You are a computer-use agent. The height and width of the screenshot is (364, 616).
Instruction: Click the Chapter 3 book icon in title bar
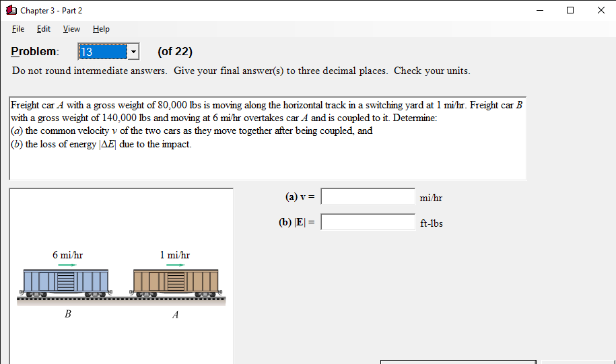click(x=11, y=10)
